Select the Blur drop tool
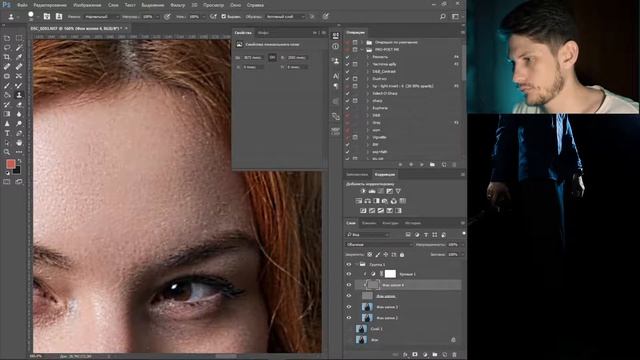The image size is (640, 360). [19, 114]
